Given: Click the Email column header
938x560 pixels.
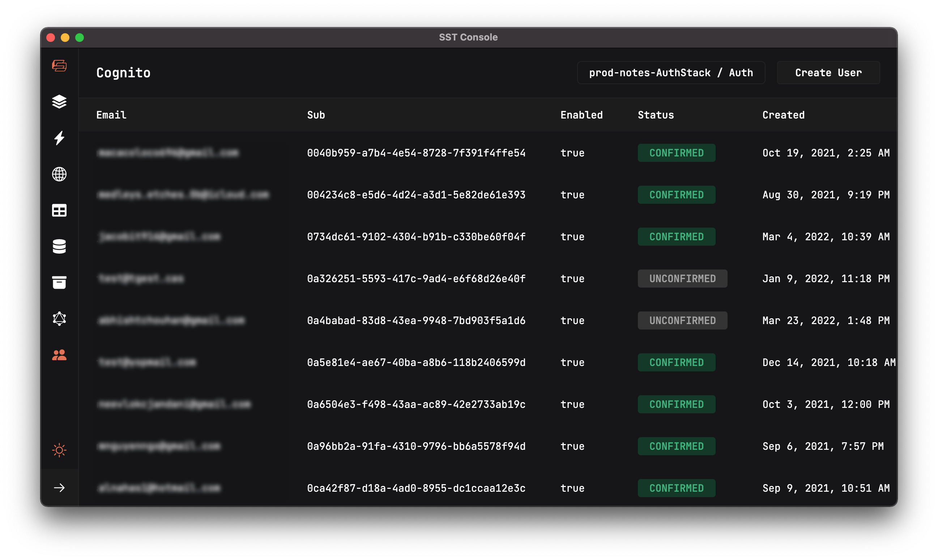Looking at the screenshot, I should [x=111, y=115].
